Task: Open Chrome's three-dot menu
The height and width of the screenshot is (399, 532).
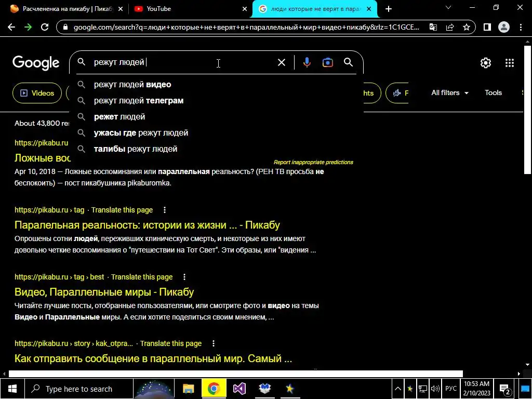Action: point(521,27)
